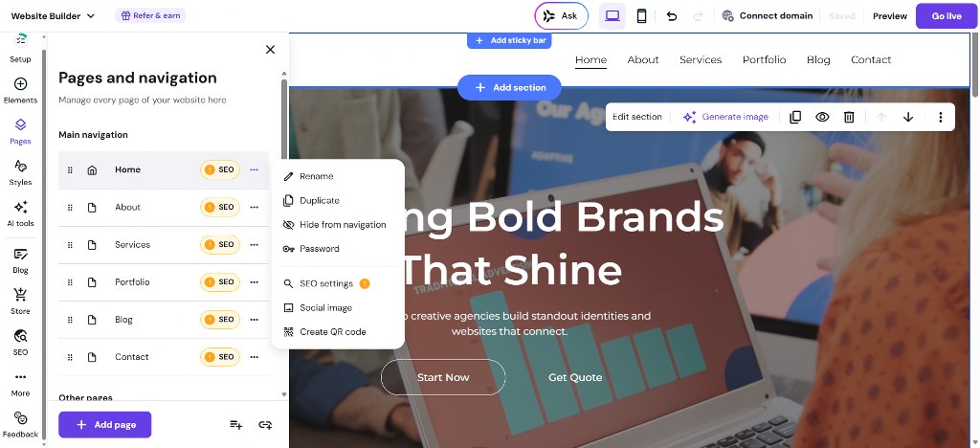Select the Contact page row

coord(164,357)
